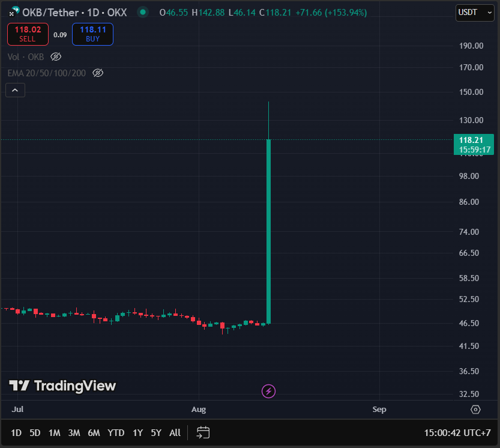Open chart settings hexagon icon
500x448 pixels.
point(475,410)
